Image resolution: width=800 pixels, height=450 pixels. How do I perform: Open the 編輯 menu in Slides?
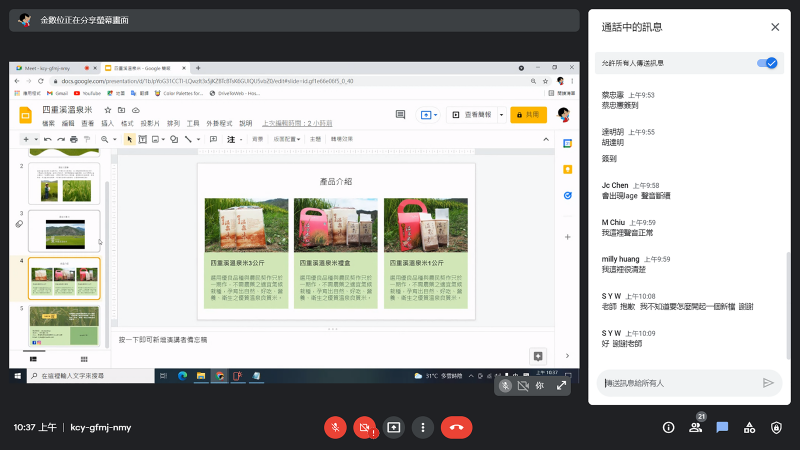point(68,123)
